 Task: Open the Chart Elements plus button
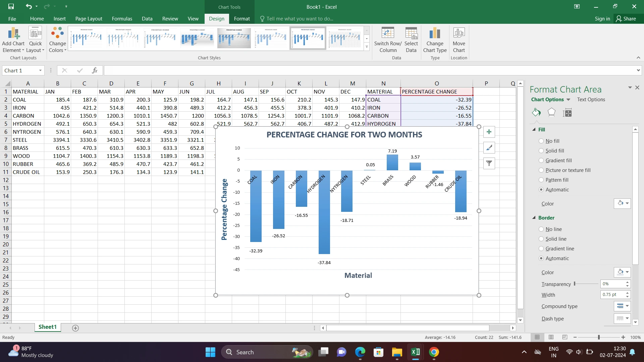(489, 132)
